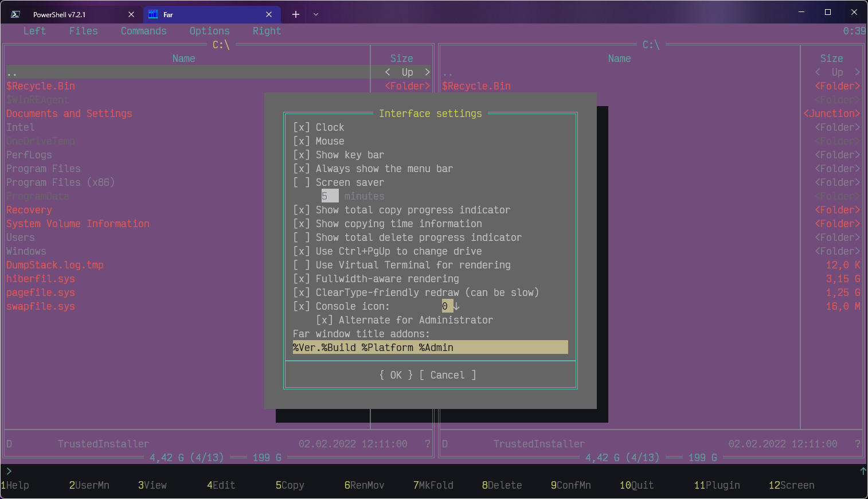Open the Console icon index dropdown arrow
Screen dimensions: 868x499
[456, 306]
